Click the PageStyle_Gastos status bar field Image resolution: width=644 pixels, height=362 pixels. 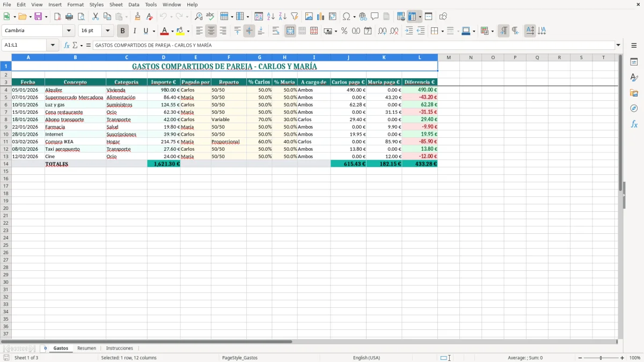click(240, 358)
